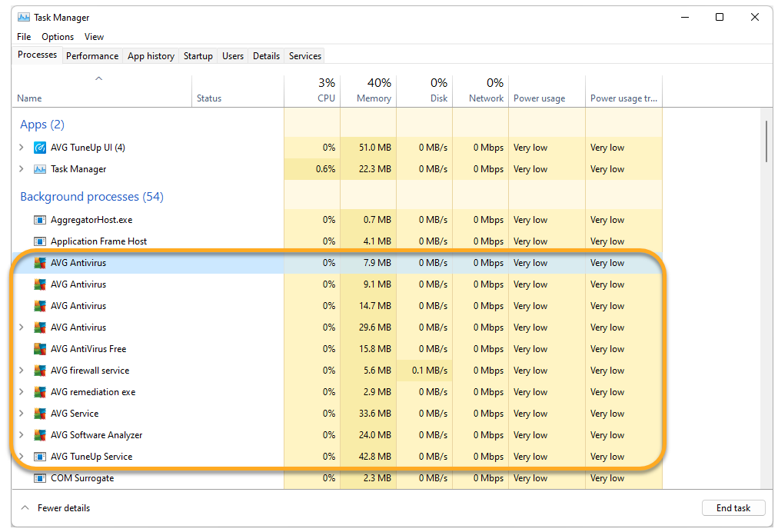
Task: Click AVG Antivirus icon in the 29.6 MB row
Action: (40, 328)
